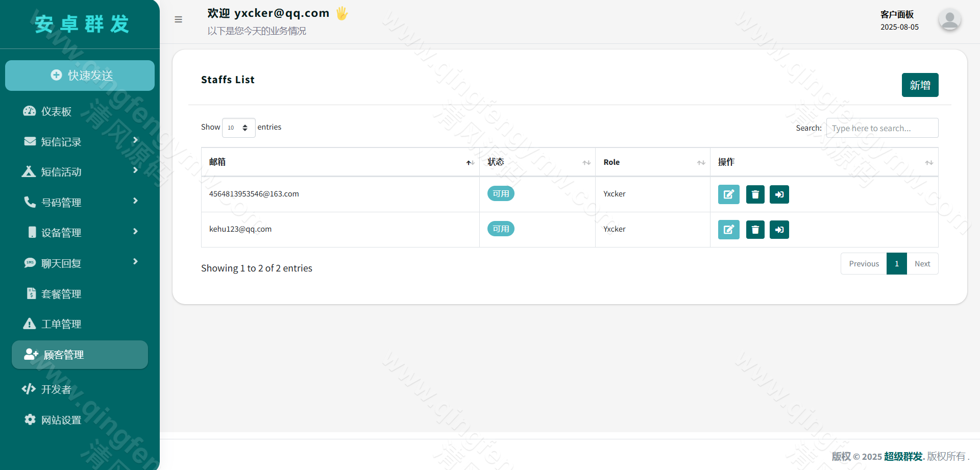Select pagination page 1
The width and height of the screenshot is (980, 470).
(x=897, y=264)
